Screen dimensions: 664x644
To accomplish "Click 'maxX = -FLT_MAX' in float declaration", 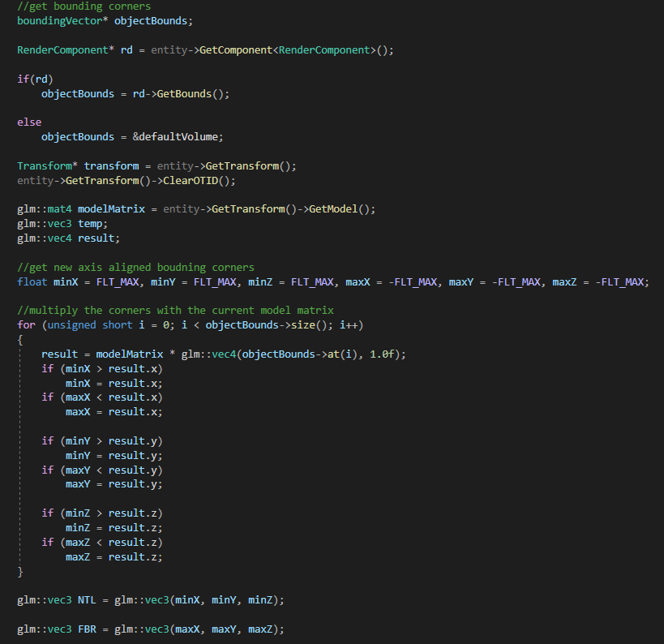I will click(391, 281).
